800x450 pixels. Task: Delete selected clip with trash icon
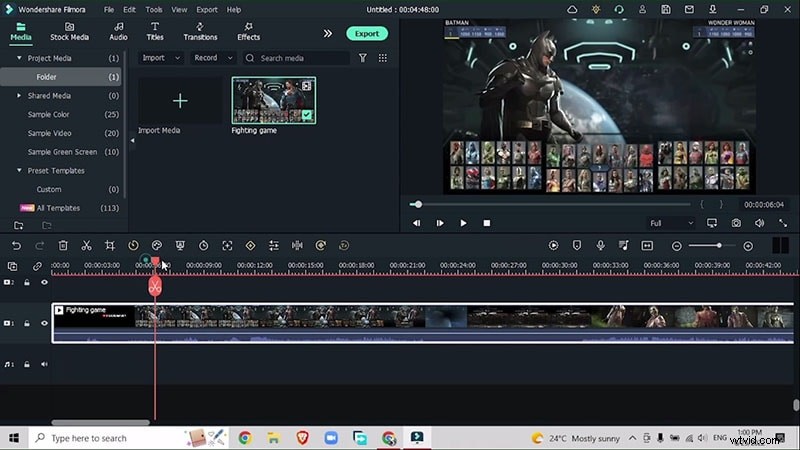[63, 245]
